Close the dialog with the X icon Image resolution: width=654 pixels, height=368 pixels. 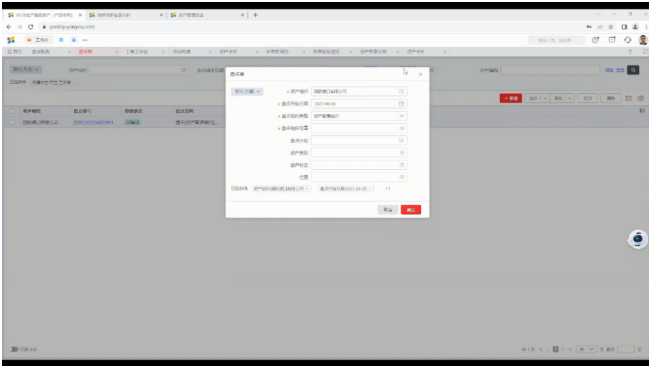(x=420, y=74)
